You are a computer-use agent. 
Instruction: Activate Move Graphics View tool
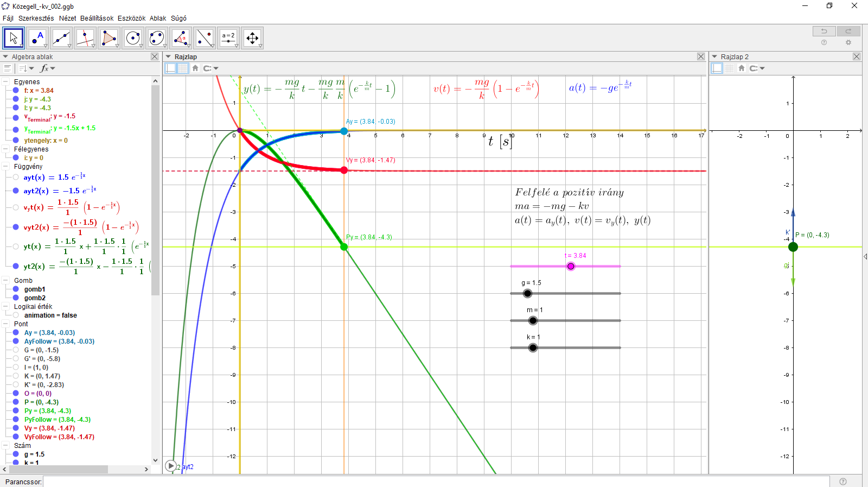point(252,38)
